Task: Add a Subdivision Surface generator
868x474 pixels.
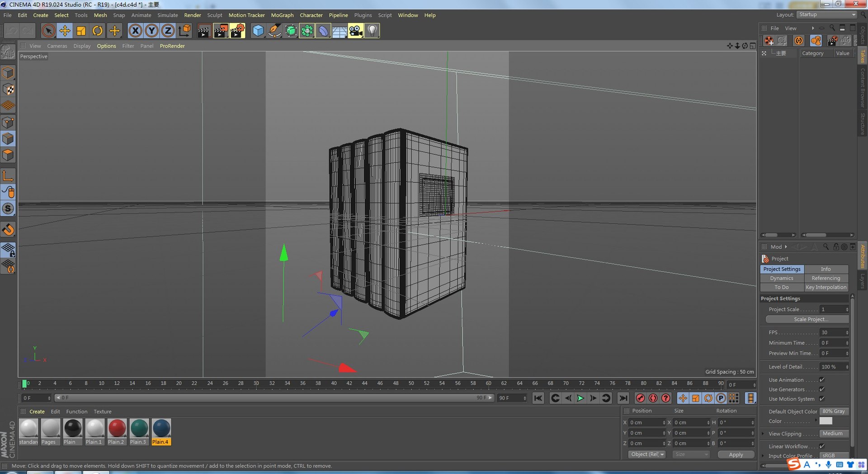Action: (291, 31)
